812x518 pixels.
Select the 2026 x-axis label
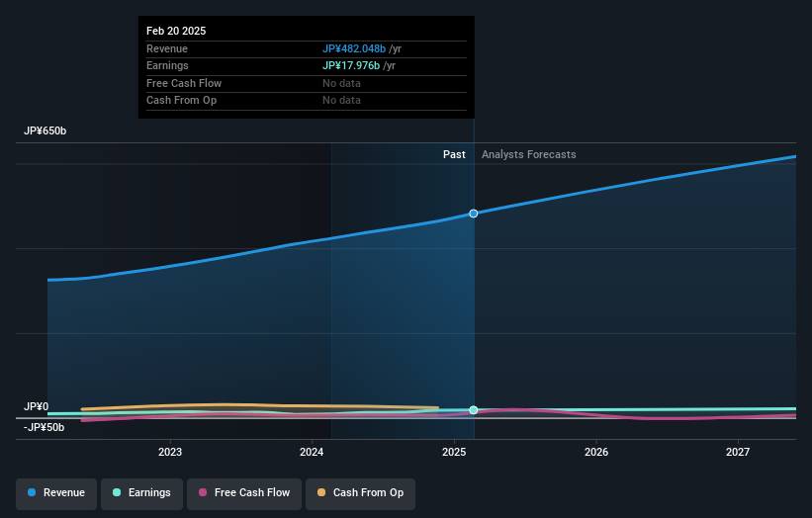596,452
